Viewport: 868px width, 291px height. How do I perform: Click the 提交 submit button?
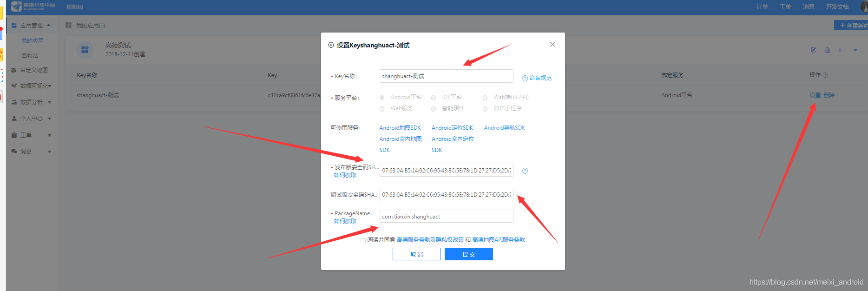point(469,254)
